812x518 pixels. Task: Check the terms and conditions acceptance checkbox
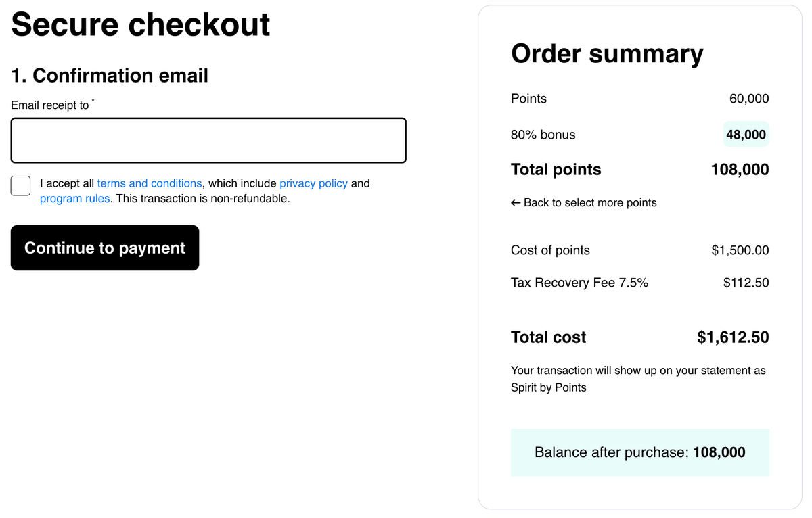20,185
